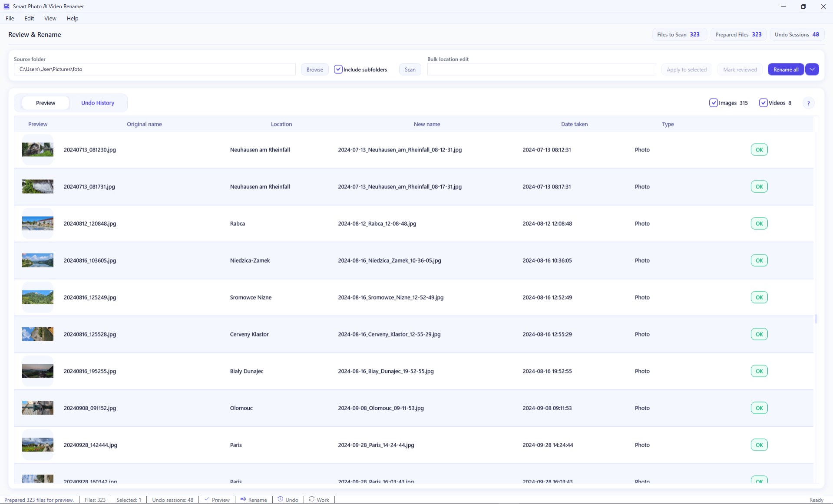This screenshot has height=504, width=833.
Task: Click original name "20240816_195255.jpg"
Action: (90, 371)
